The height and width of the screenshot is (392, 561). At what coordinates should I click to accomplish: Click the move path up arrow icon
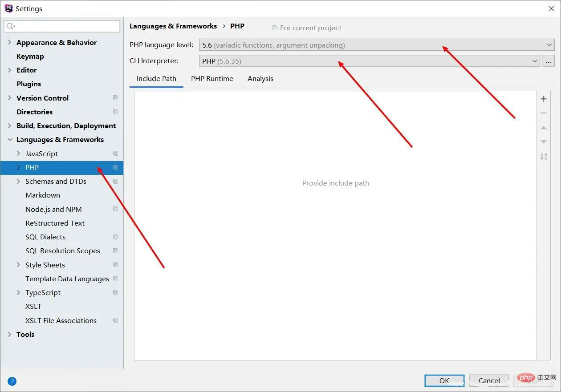(543, 128)
